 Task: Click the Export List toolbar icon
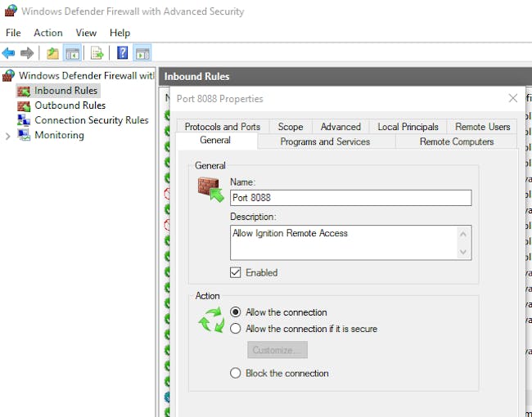click(97, 53)
